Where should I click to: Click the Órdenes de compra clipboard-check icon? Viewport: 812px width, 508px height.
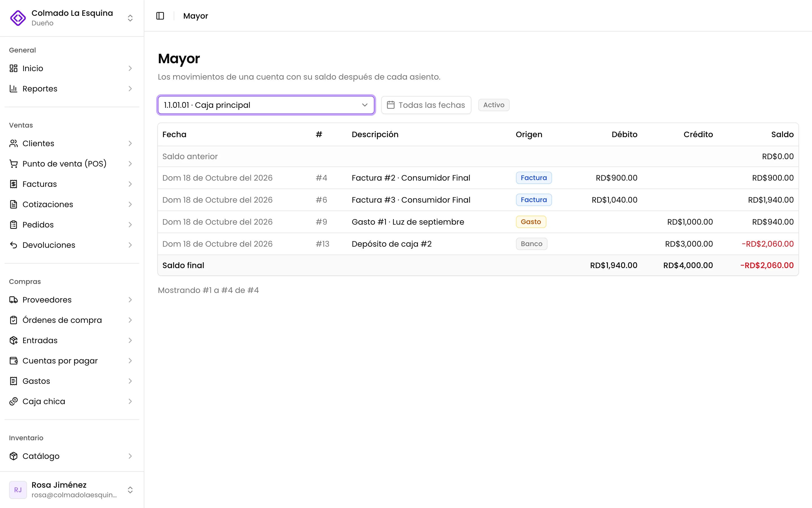pyautogui.click(x=14, y=320)
